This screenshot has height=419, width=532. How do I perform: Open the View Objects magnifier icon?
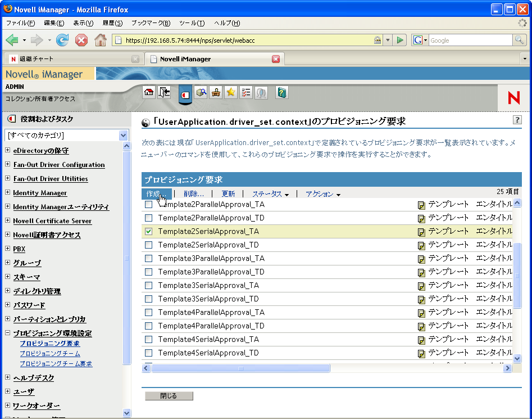coord(201,92)
